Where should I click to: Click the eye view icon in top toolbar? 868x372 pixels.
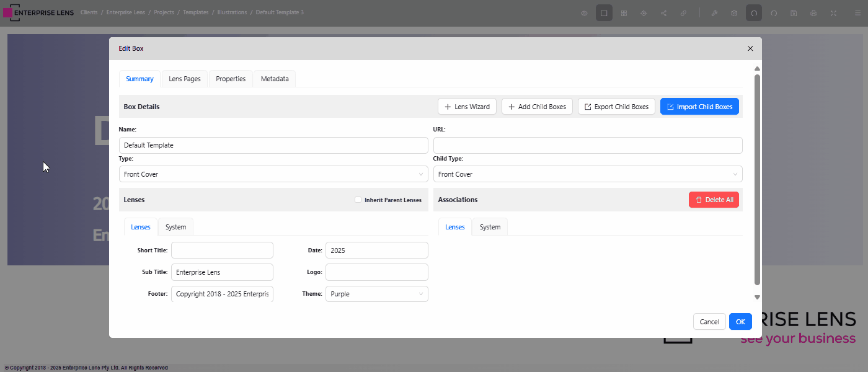(x=584, y=13)
